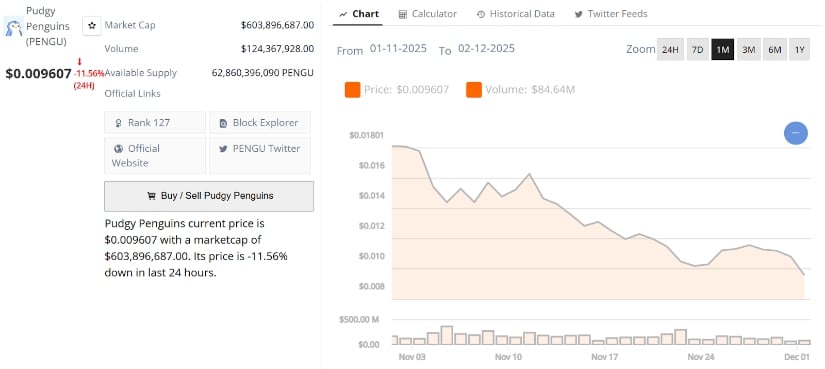This screenshot has width=825, height=369.
Task: Click the red down-arrow price change indicator
Action: 79,62
